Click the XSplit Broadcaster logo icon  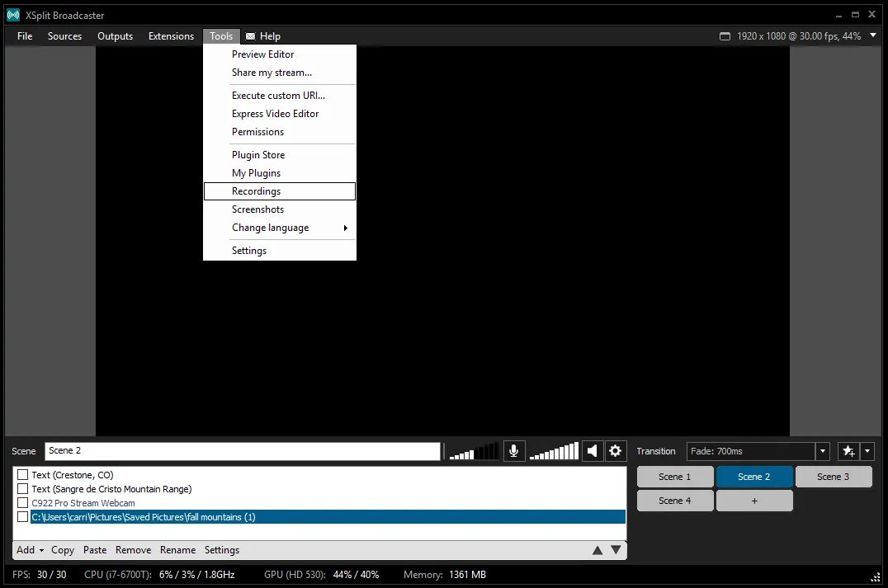pyautogui.click(x=13, y=16)
